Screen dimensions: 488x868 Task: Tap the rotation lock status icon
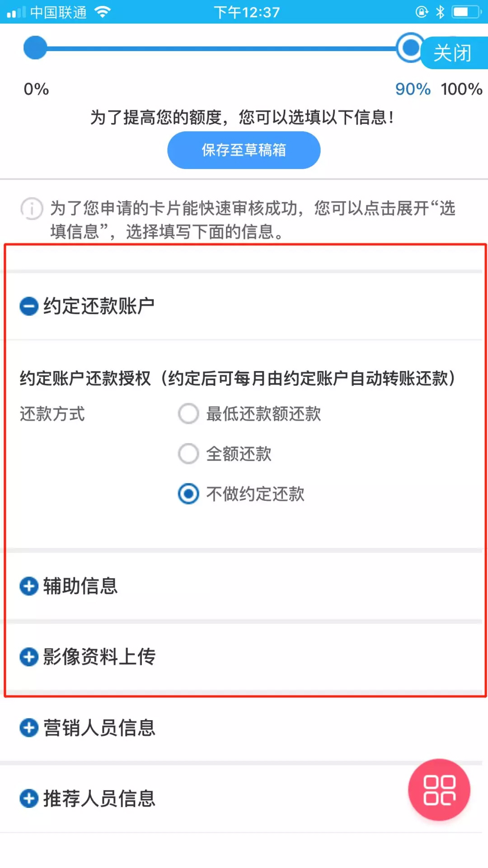422,12
